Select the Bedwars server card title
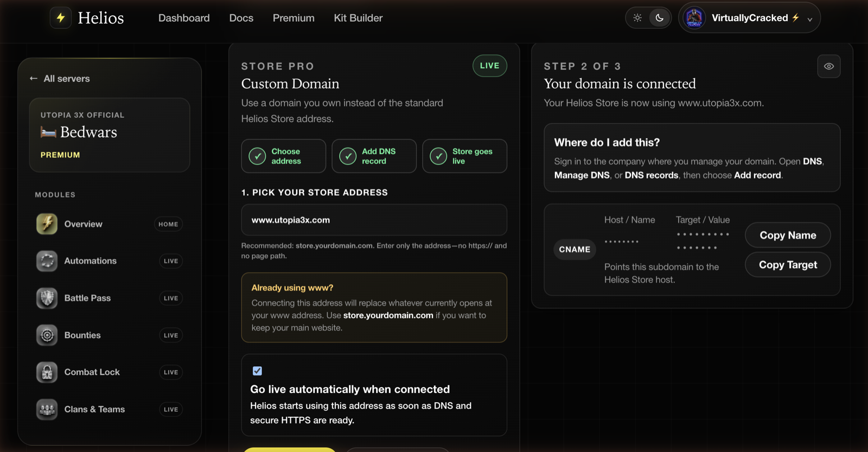 tap(88, 132)
